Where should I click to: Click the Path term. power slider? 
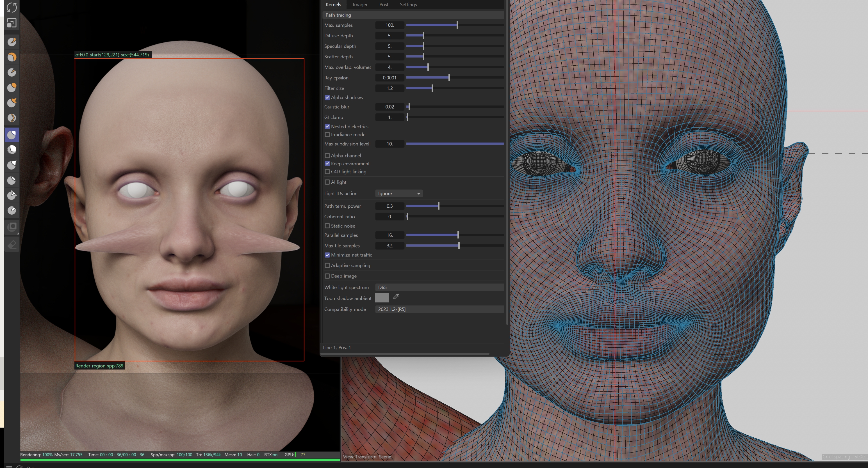[455, 206]
